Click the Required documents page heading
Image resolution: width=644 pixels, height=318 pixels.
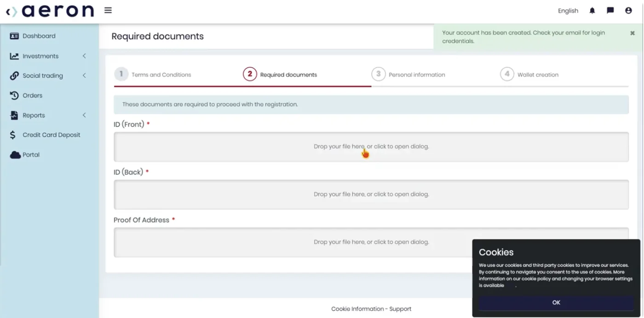pyautogui.click(x=157, y=36)
